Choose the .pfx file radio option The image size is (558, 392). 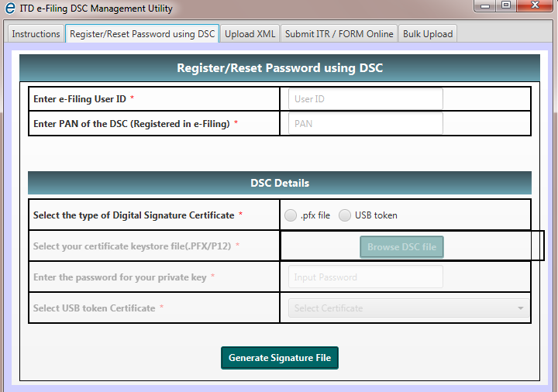click(x=291, y=215)
